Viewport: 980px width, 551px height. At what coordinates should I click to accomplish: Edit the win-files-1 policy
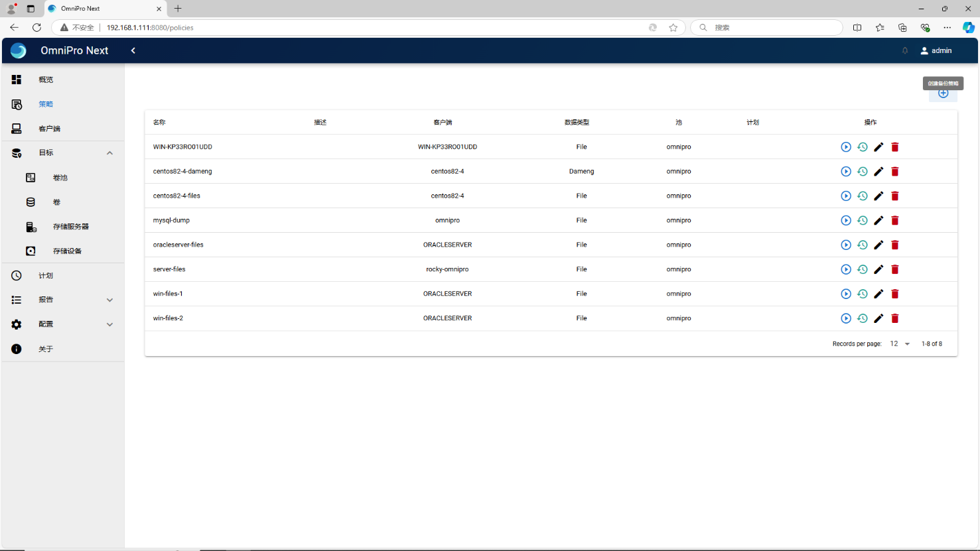(878, 294)
